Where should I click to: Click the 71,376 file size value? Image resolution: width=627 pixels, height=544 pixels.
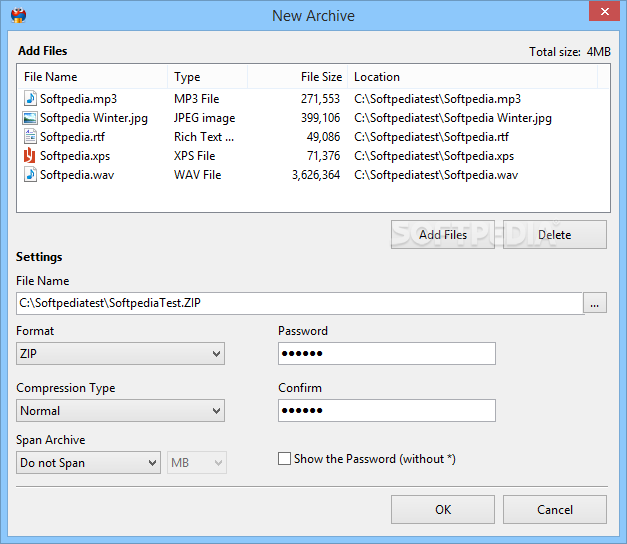click(x=323, y=156)
